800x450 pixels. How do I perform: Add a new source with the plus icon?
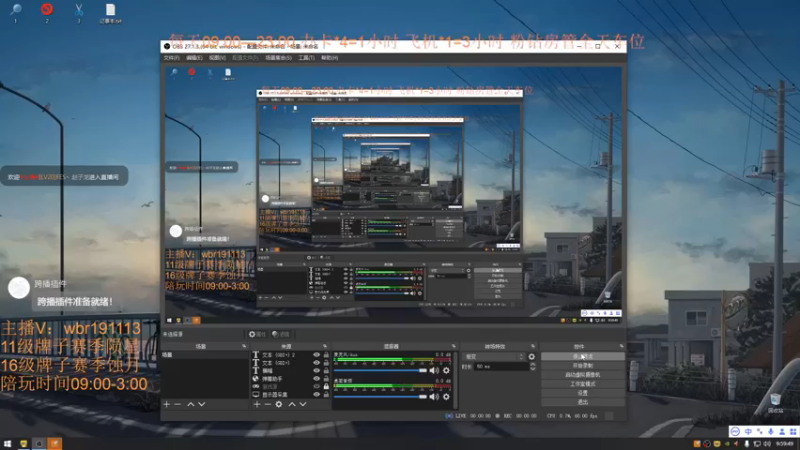click(x=257, y=404)
